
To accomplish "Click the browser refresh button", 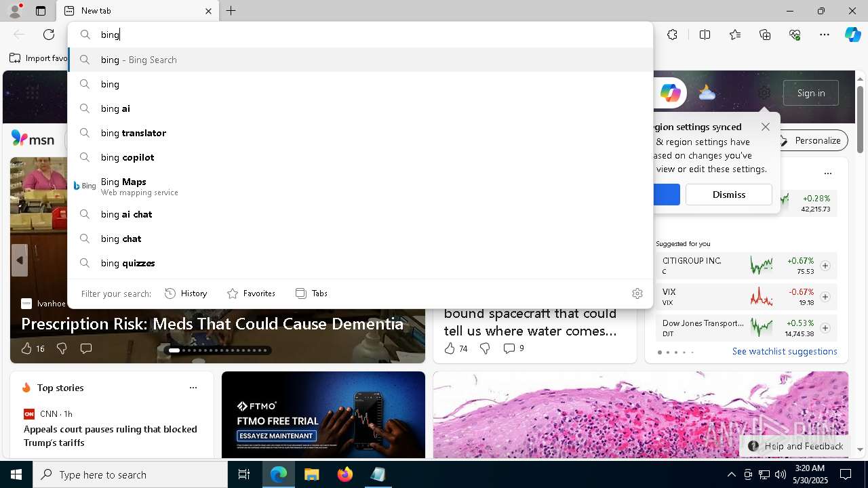I will click(49, 35).
